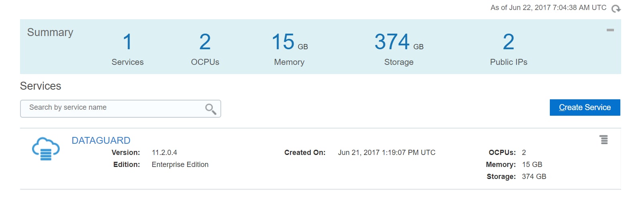The image size is (644, 203).
Task: Click the Enterprise Edition value
Action: click(180, 165)
